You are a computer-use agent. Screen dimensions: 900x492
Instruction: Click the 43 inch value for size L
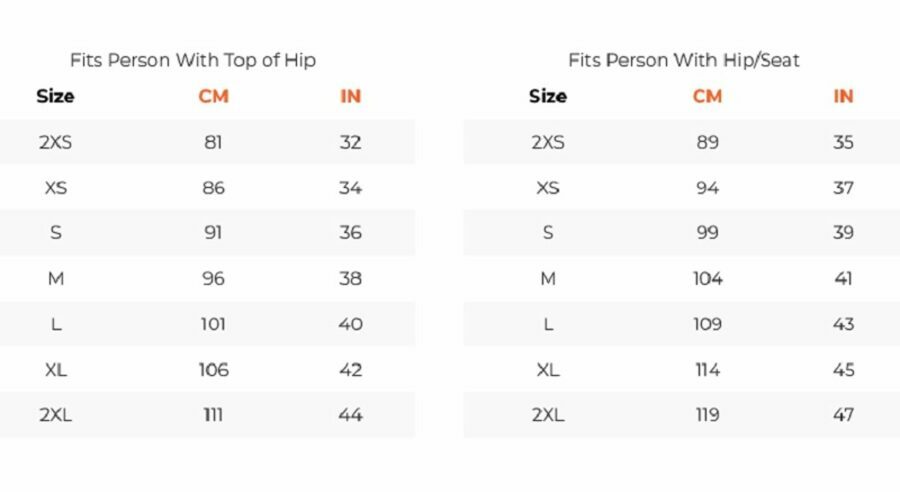point(843,324)
